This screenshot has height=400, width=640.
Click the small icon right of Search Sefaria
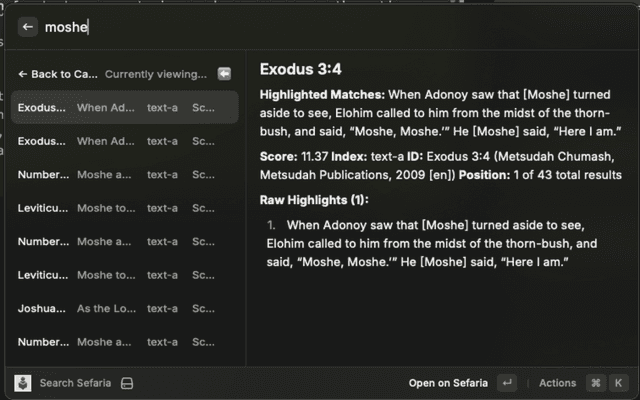[127, 383]
